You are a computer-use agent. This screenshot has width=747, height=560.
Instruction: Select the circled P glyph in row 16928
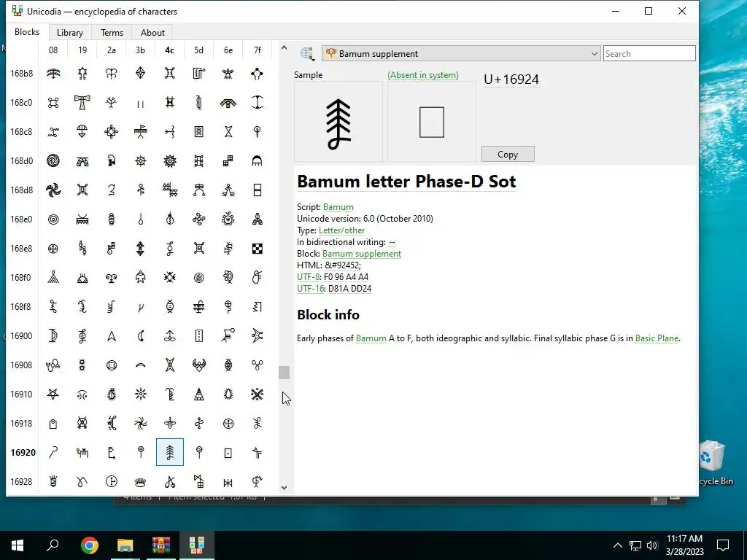[x=112, y=481]
